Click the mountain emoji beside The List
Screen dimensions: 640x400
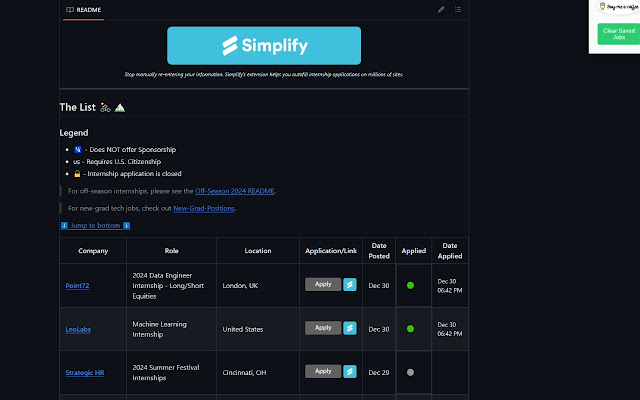(x=120, y=108)
